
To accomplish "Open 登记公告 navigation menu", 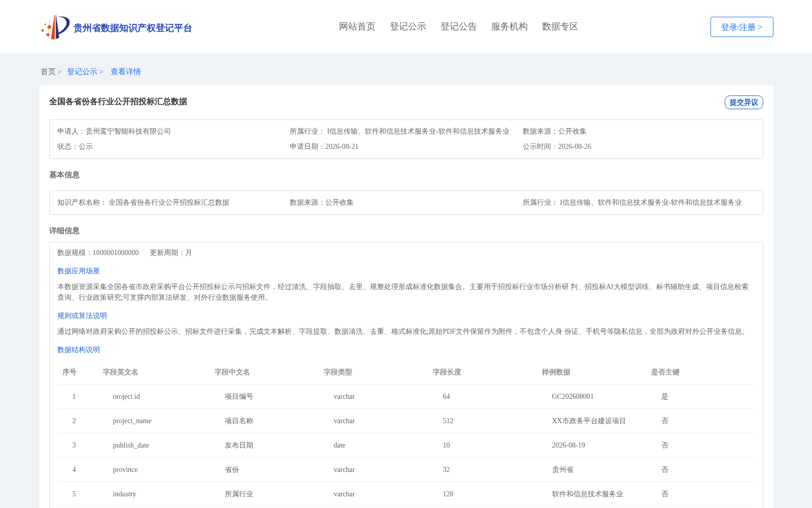I will click(459, 26).
